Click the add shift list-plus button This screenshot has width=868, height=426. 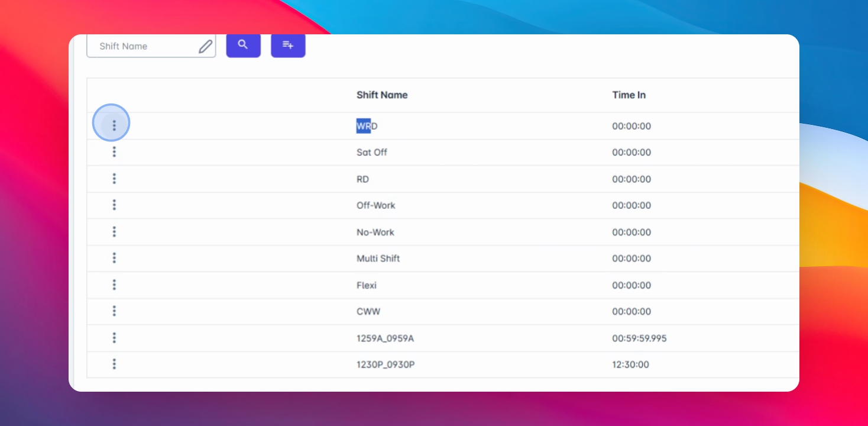[x=288, y=45]
